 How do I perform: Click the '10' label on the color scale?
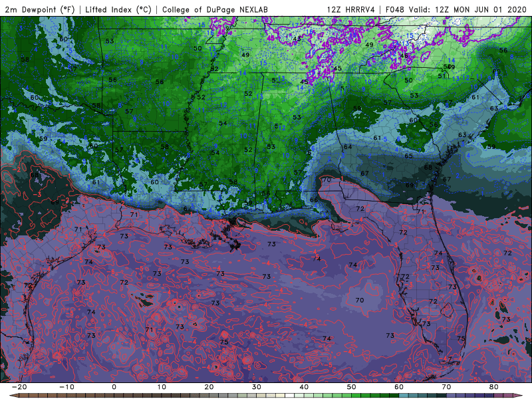click(162, 387)
